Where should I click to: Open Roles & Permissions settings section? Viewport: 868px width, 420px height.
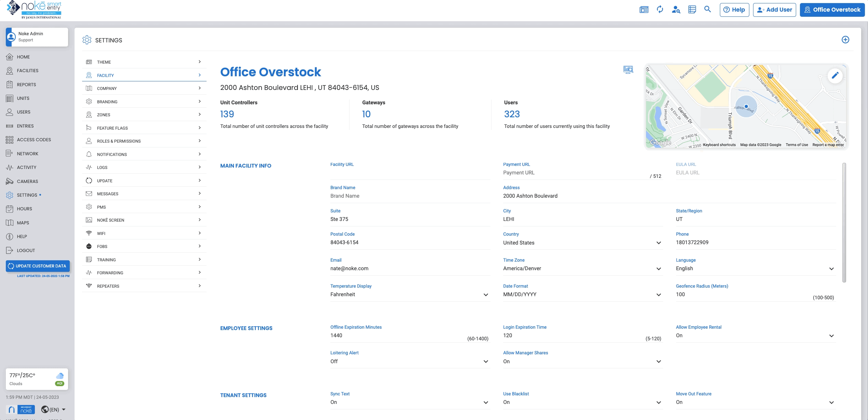(144, 141)
